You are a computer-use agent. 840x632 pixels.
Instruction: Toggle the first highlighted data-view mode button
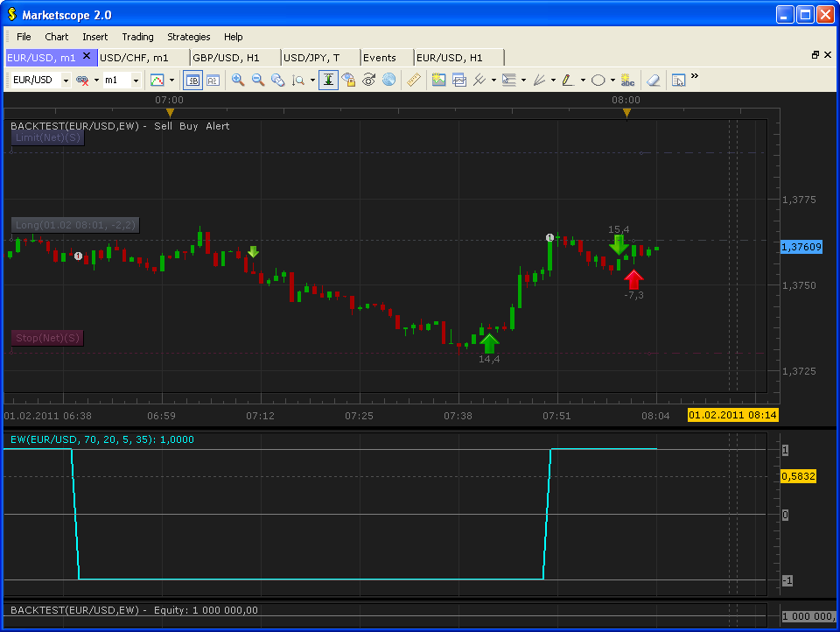[192, 81]
